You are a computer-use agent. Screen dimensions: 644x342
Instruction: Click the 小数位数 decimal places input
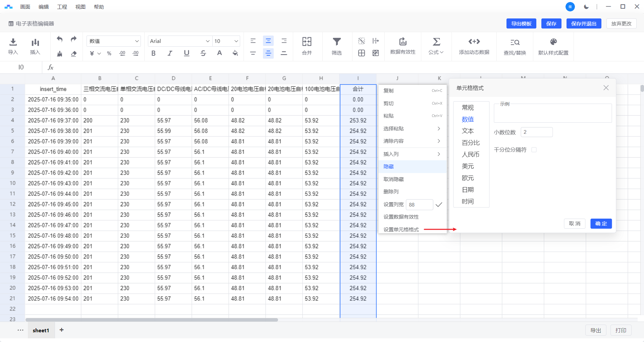[x=536, y=132]
